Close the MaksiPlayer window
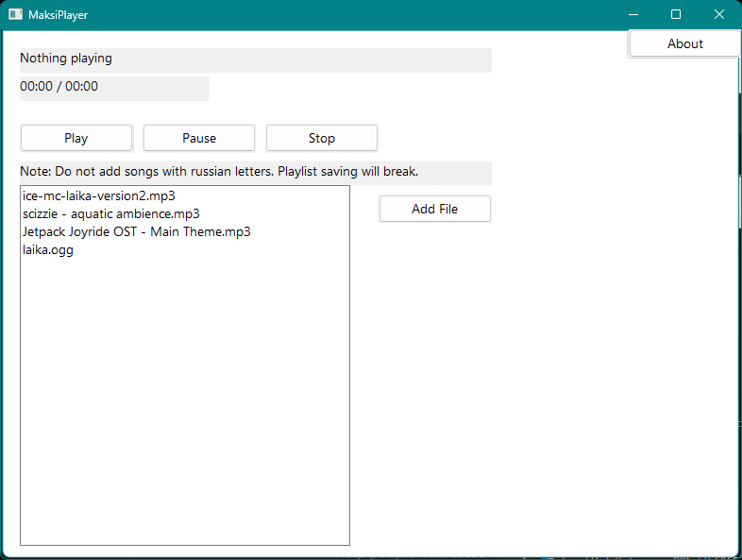This screenshot has height=560, width=742. (719, 15)
